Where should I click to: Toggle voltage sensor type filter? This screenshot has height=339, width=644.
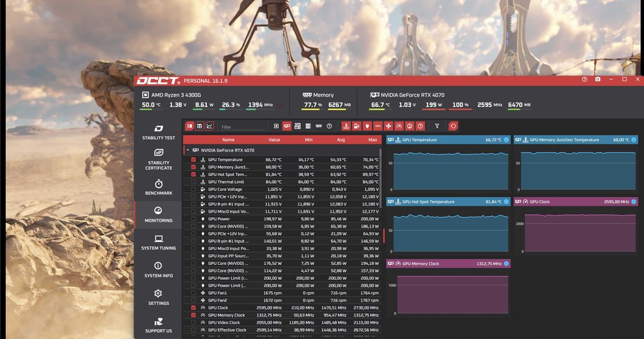(x=357, y=126)
